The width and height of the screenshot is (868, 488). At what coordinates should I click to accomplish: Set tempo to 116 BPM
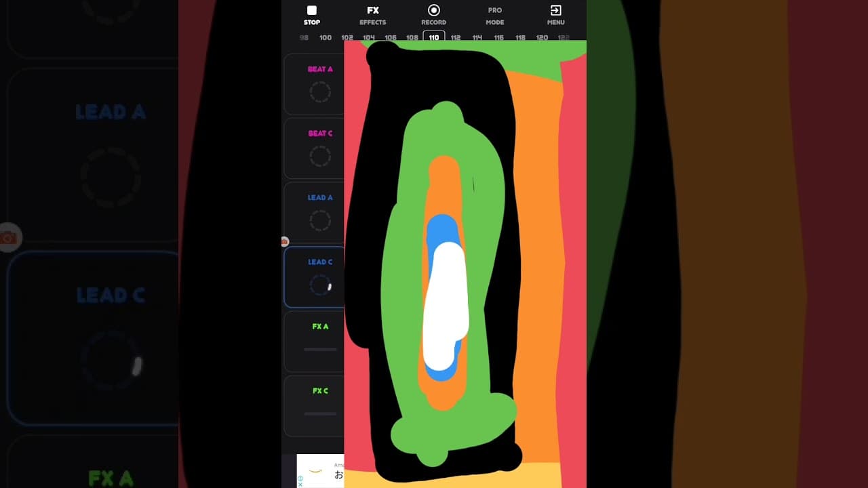(499, 37)
